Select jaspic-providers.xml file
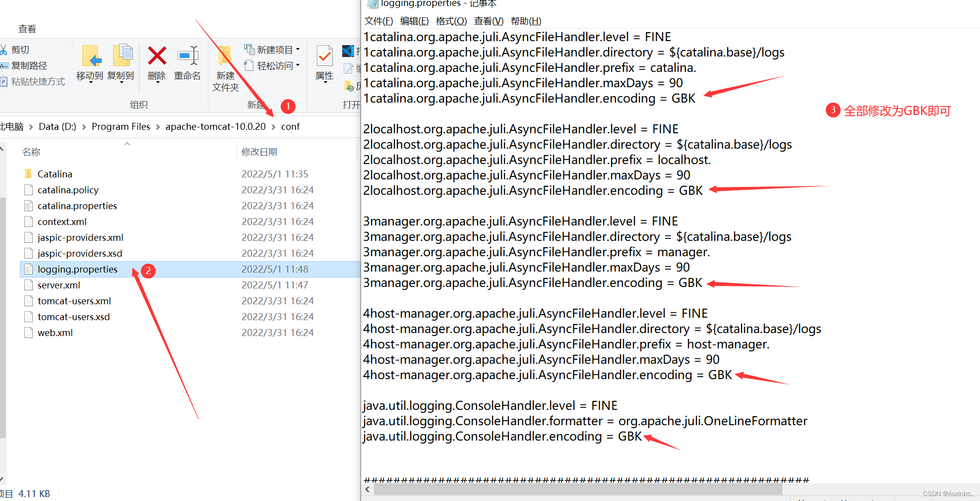Viewport: 980px width, 501px height. tap(80, 237)
